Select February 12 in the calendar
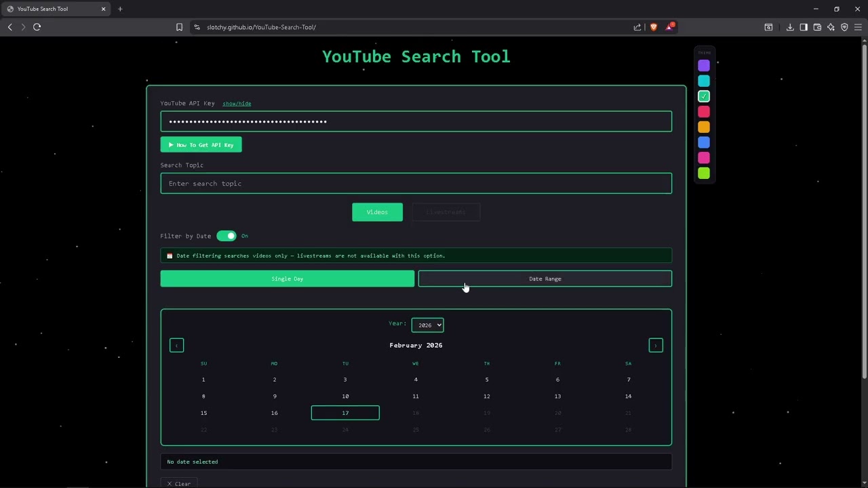The image size is (868, 488). [x=487, y=396]
